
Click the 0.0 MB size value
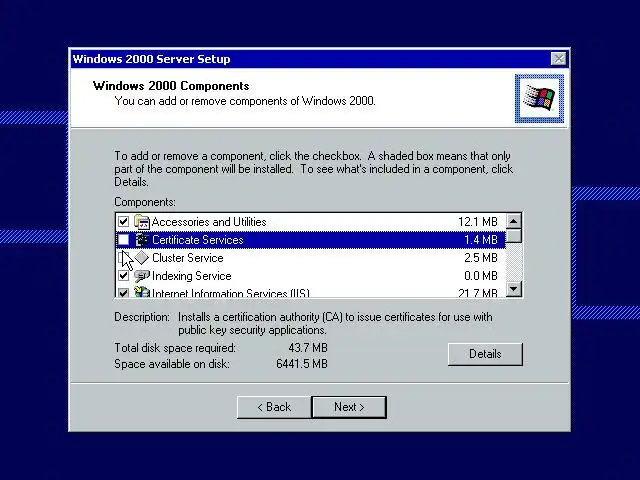tap(481, 276)
